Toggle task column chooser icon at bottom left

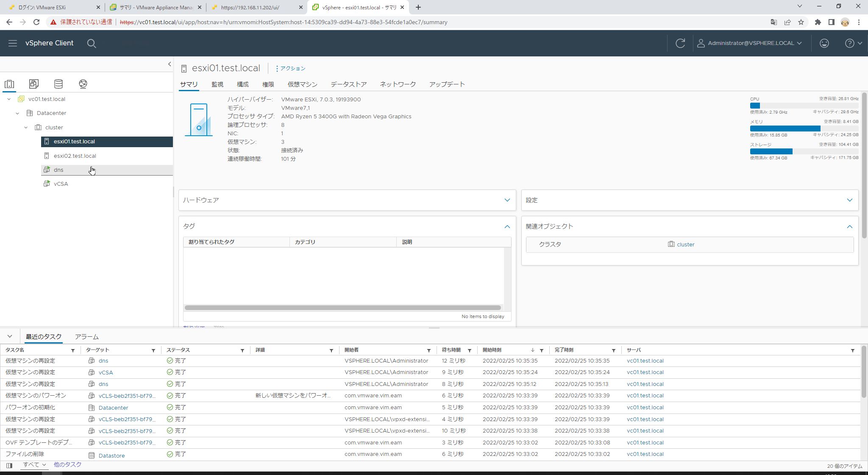coord(9,465)
